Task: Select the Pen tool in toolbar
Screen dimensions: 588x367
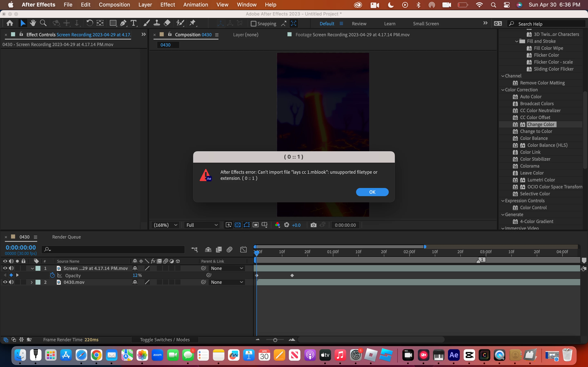Action: tap(123, 23)
